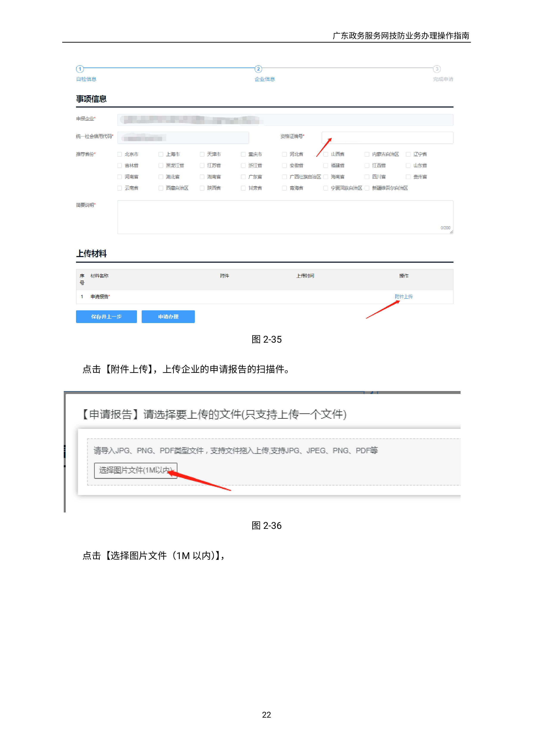534x756 pixels.
Task: Select the 贵州省 checkbox
Action: (x=408, y=177)
